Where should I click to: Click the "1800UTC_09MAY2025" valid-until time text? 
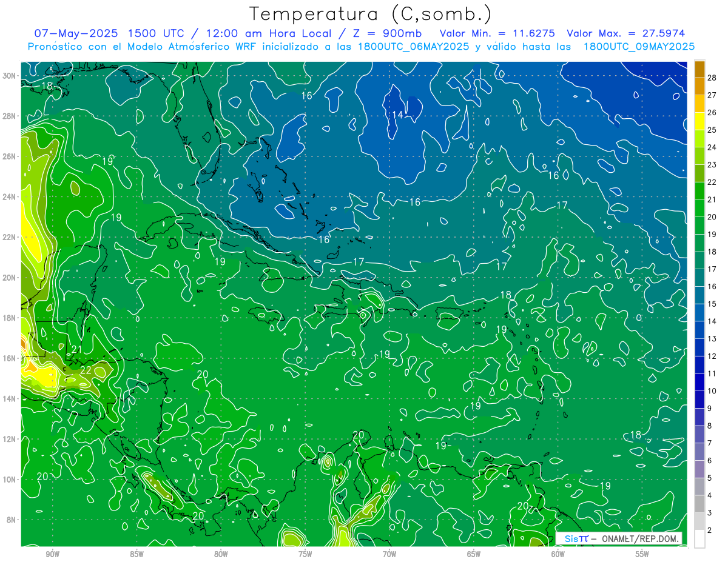pyautogui.click(x=639, y=46)
